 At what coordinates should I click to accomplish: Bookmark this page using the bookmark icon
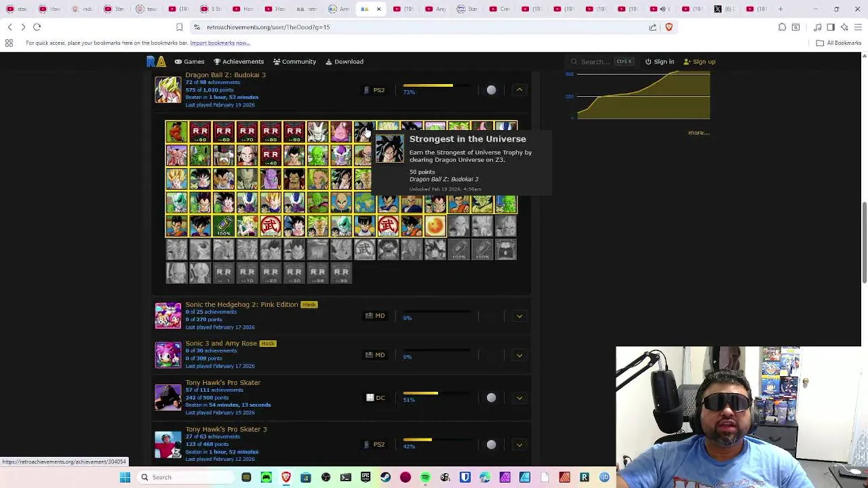click(179, 27)
